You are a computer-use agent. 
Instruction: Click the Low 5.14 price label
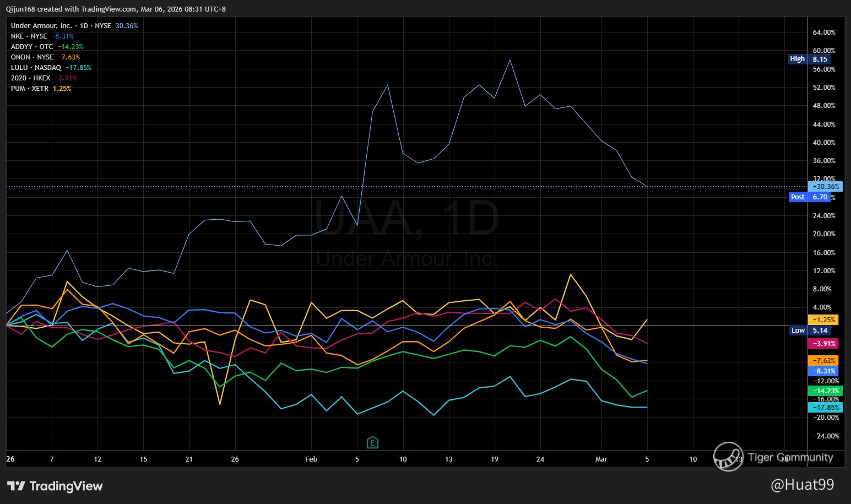coord(809,330)
